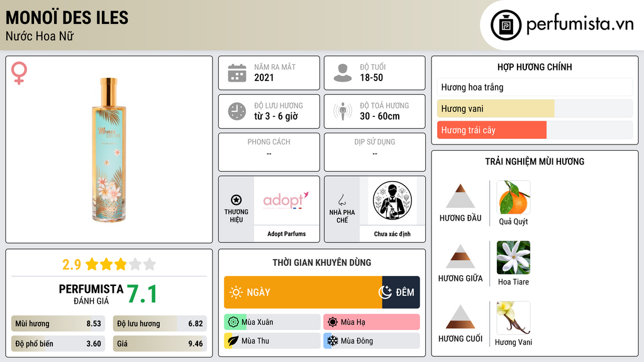Click the Mùi hương 8.53 score bar
Image resolution: width=644 pixels, height=362 pixels.
58,324
